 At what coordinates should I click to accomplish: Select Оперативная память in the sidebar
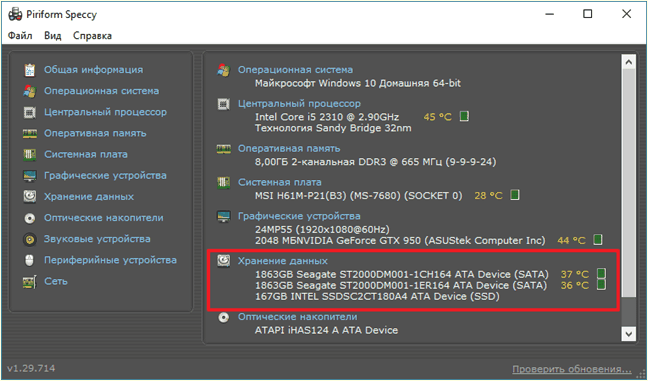point(95,133)
